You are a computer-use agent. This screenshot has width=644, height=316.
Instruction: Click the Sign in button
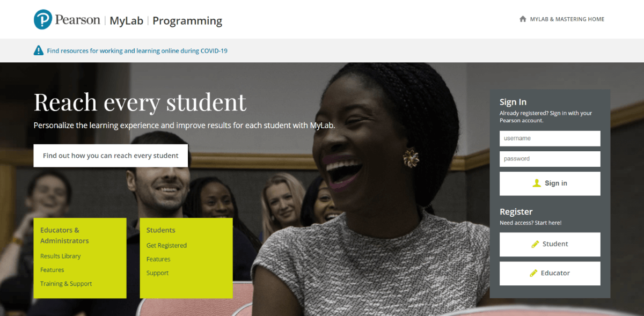click(x=550, y=183)
